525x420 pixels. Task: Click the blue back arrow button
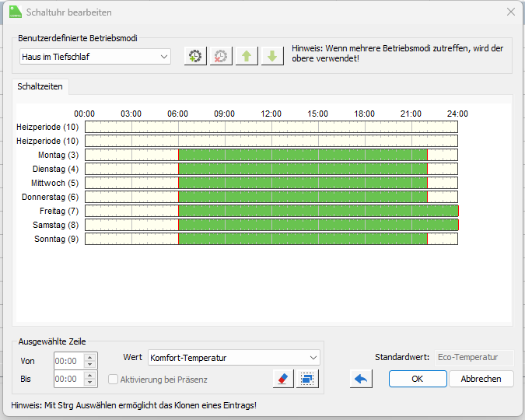tap(361, 379)
